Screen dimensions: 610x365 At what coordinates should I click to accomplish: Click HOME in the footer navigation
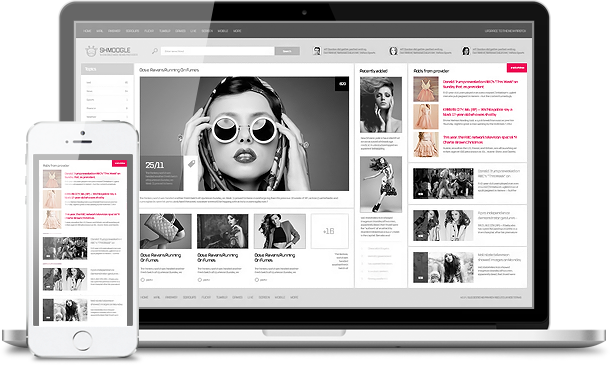click(x=144, y=297)
